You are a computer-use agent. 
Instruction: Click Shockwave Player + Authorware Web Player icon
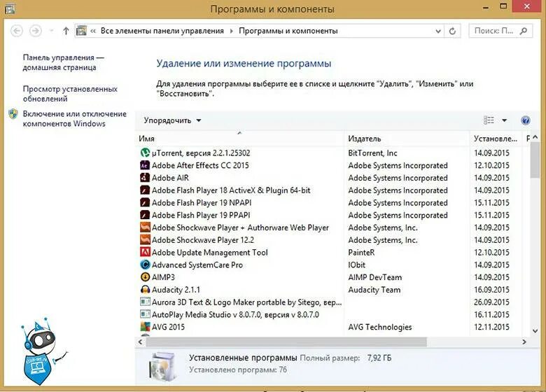[145, 227]
